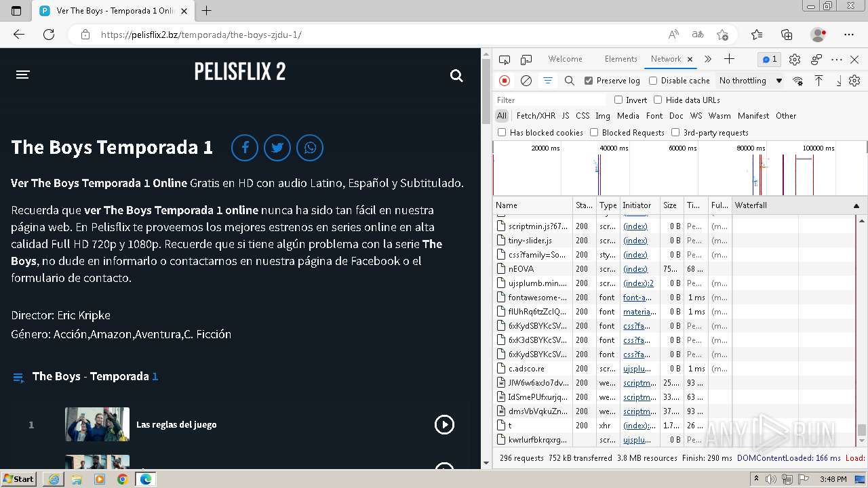The height and width of the screenshot is (488, 868).
Task: Click the network Filter input field
Action: [549, 100]
